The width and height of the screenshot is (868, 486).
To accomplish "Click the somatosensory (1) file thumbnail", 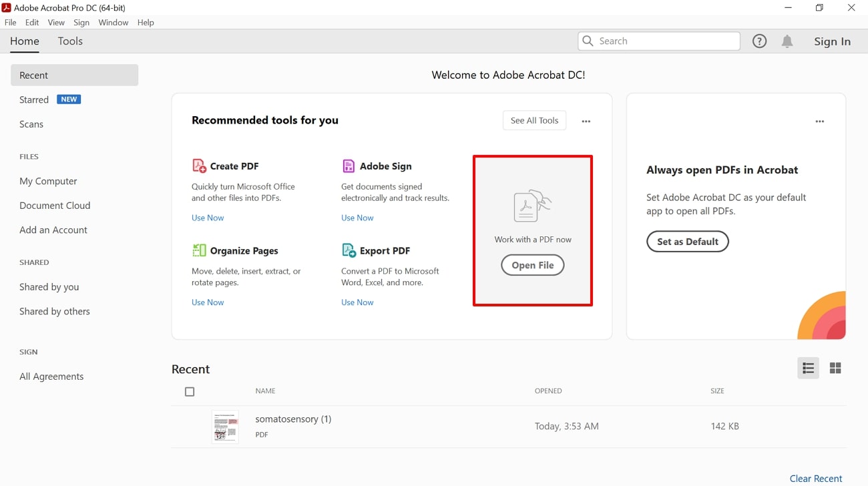I will pyautogui.click(x=225, y=427).
